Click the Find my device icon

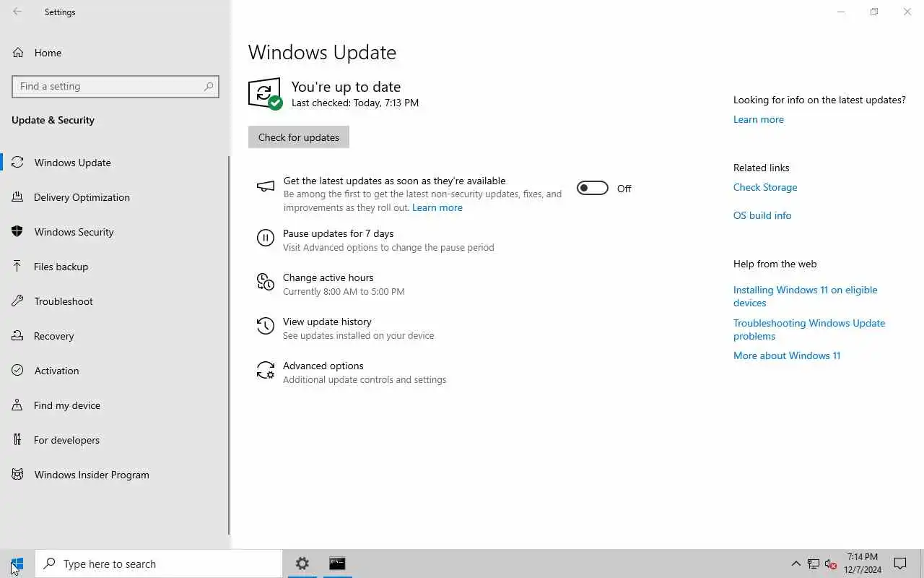point(18,405)
